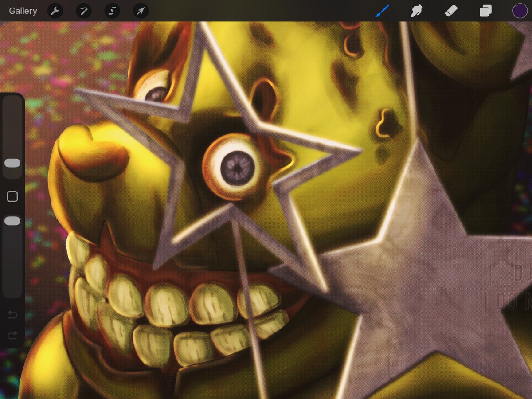Select the Smudge tool
This screenshot has height=399, width=532.
click(416, 11)
